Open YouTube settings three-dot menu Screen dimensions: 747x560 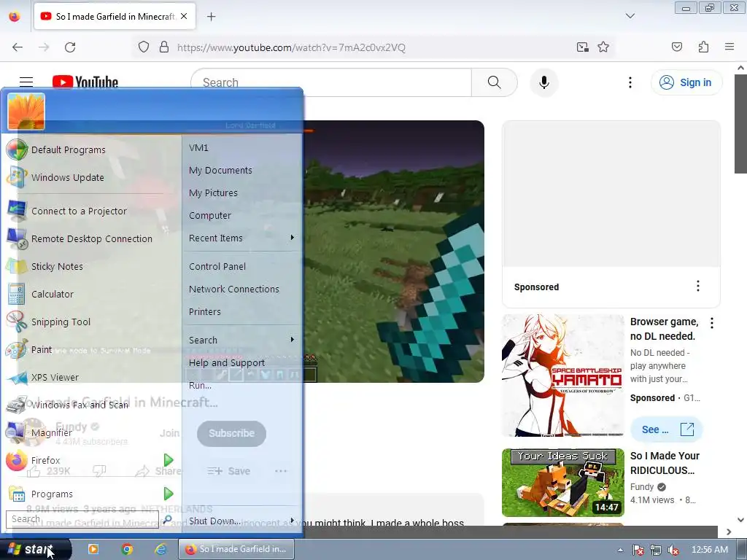[630, 82]
